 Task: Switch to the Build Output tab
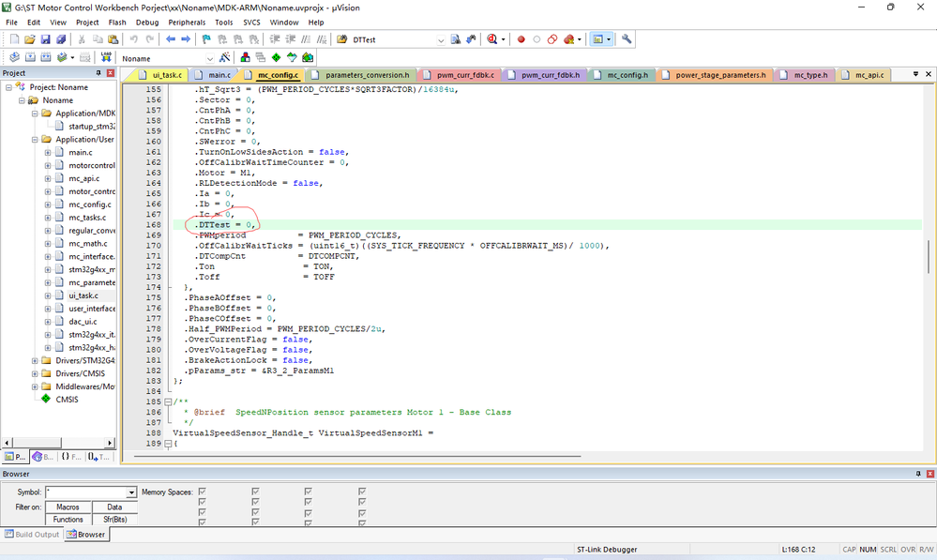(33, 534)
